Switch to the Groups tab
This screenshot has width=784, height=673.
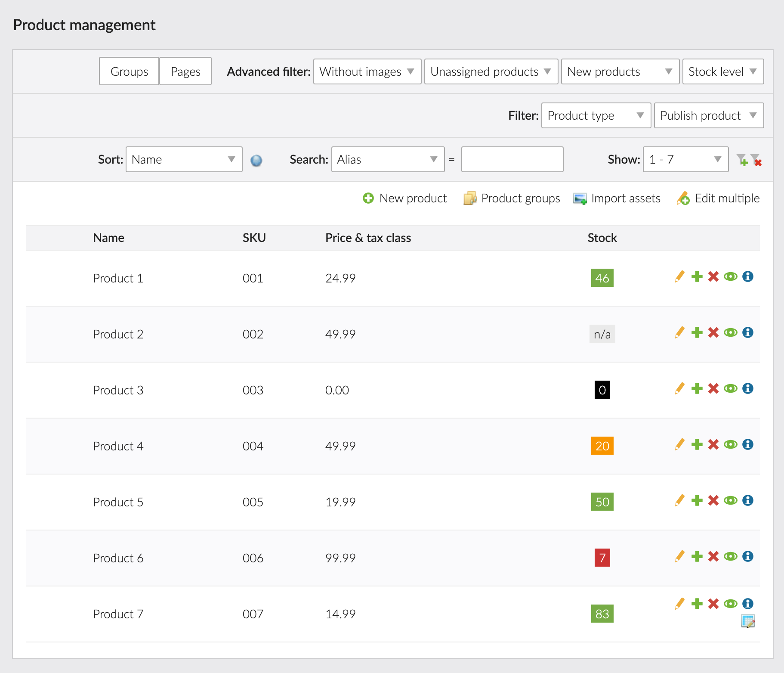coord(129,71)
